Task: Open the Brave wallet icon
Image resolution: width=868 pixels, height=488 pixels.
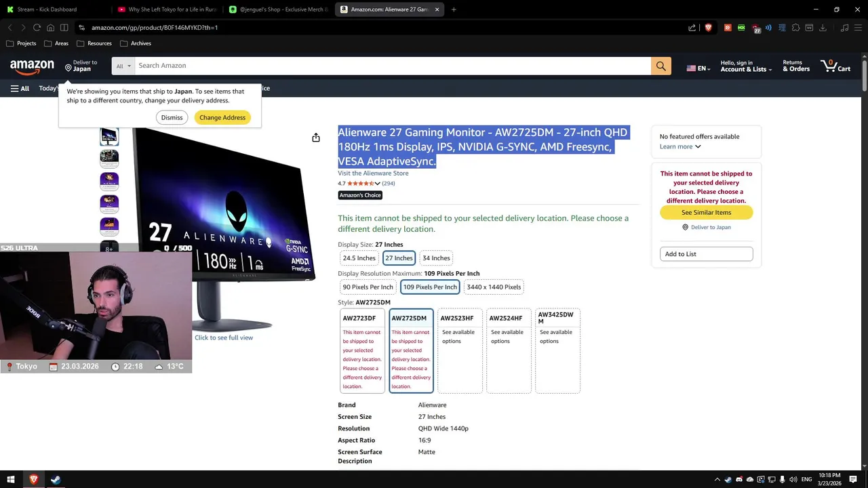Action: [x=809, y=28]
